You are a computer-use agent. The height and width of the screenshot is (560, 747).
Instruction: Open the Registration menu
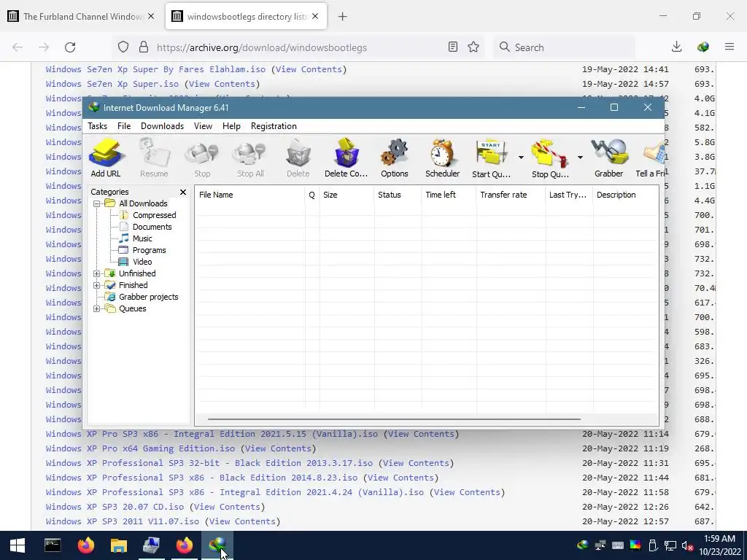tap(274, 126)
